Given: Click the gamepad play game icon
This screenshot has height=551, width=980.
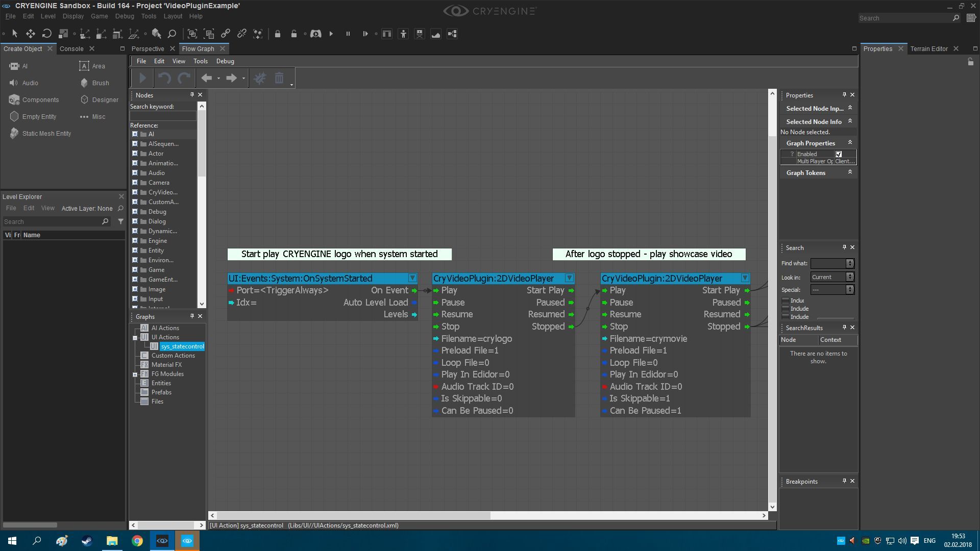Looking at the screenshot, I should pyautogui.click(x=316, y=34).
